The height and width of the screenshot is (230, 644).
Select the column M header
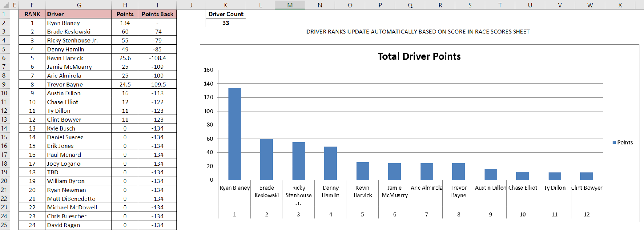tap(290, 5)
